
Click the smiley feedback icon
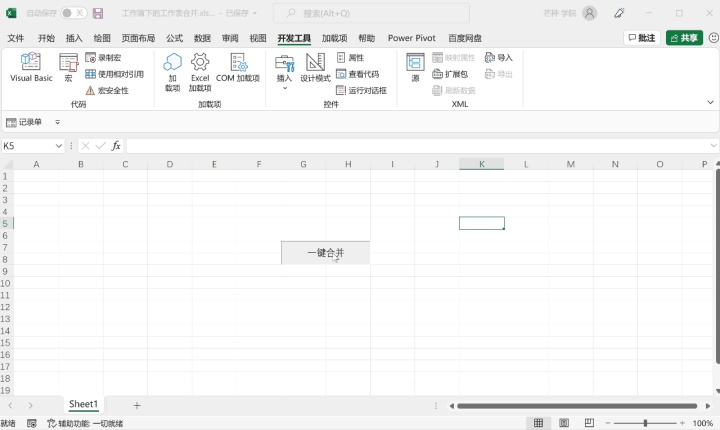[714, 38]
